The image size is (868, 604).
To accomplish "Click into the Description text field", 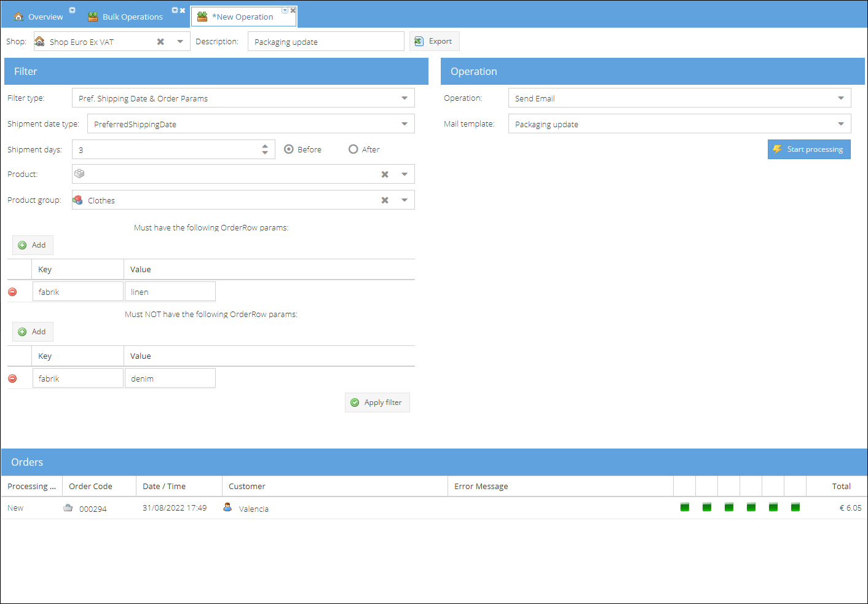I will tap(326, 42).
